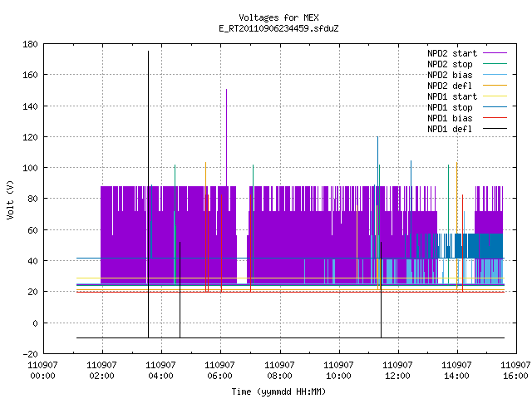The width and height of the screenshot is (532, 399).
Task: Select the 'NPD1 defl' legend label
Action: 450,130
